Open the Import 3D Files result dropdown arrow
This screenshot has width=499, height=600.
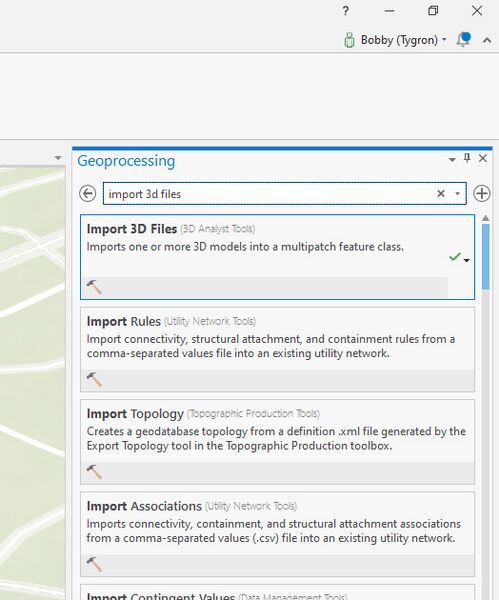[x=466, y=260]
